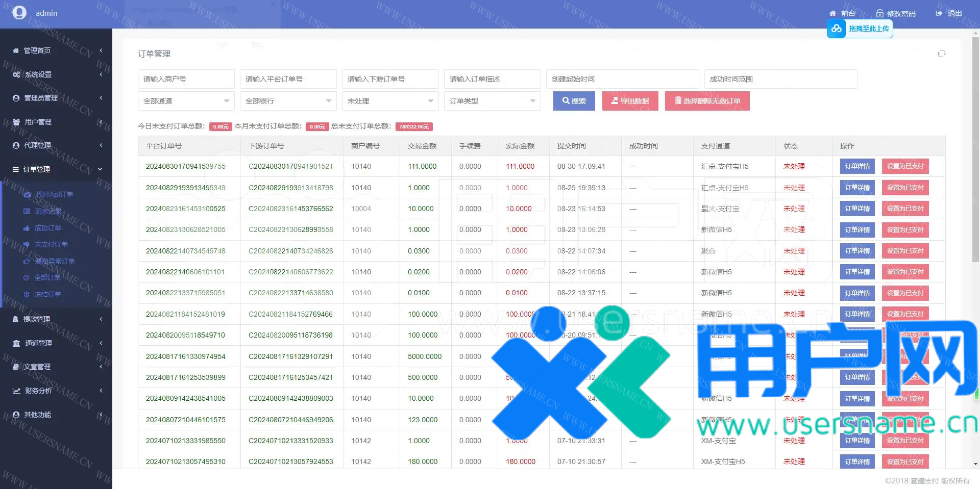Click the 搜索 search button
Screen dimensions: 980x489
[x=574, y=101]
